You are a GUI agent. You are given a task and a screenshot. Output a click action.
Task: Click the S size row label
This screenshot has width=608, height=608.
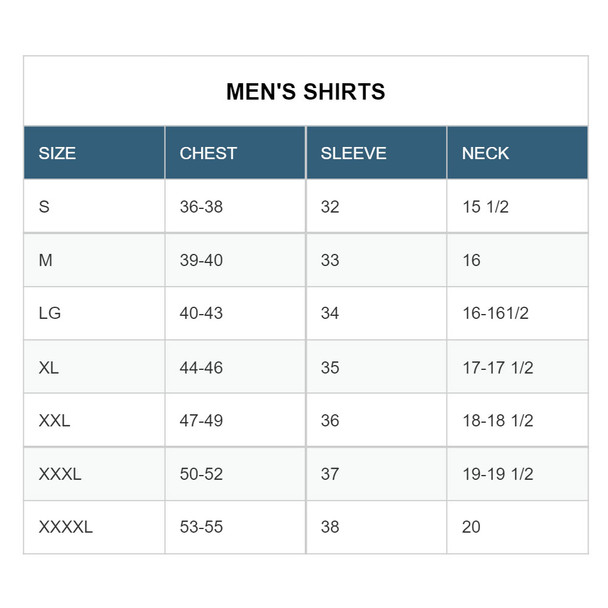pyautogui.click(x=44, y=207)
